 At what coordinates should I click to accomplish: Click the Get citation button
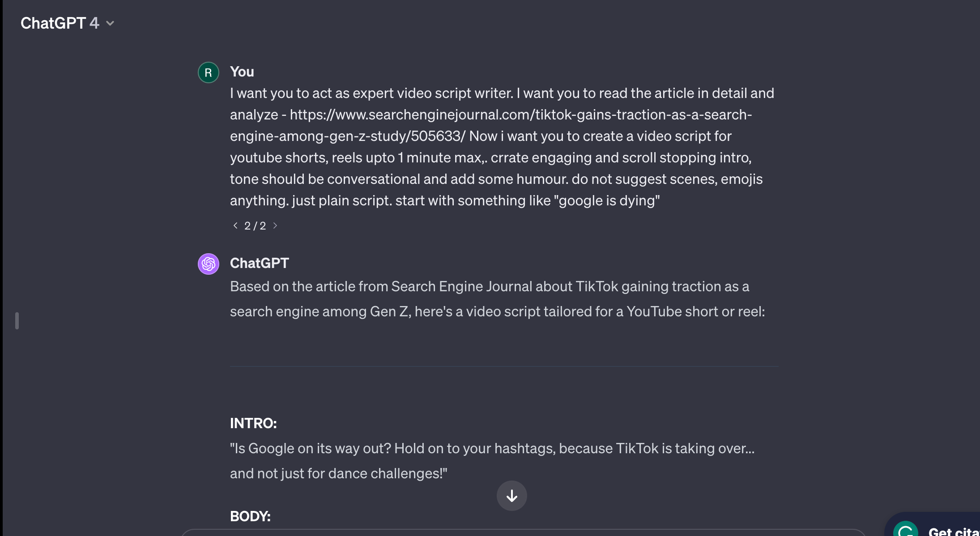tap(953, 531)
